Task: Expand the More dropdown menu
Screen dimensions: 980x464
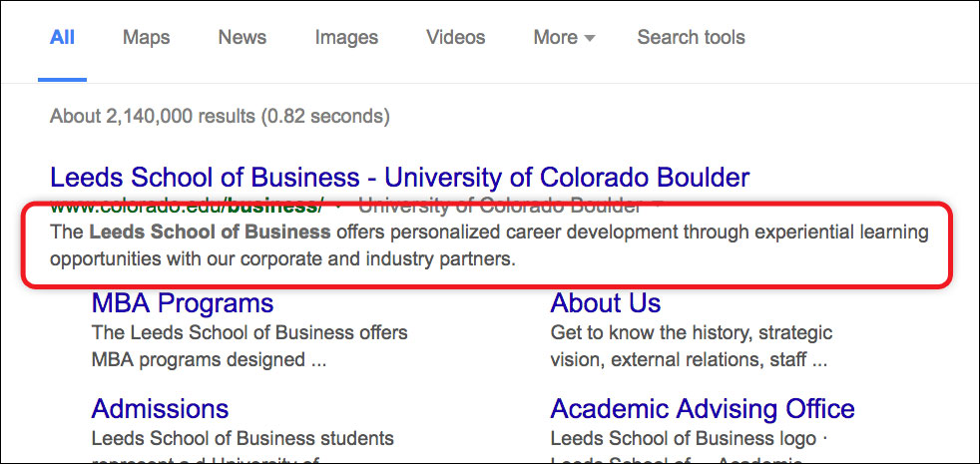Action: point(564,38)
